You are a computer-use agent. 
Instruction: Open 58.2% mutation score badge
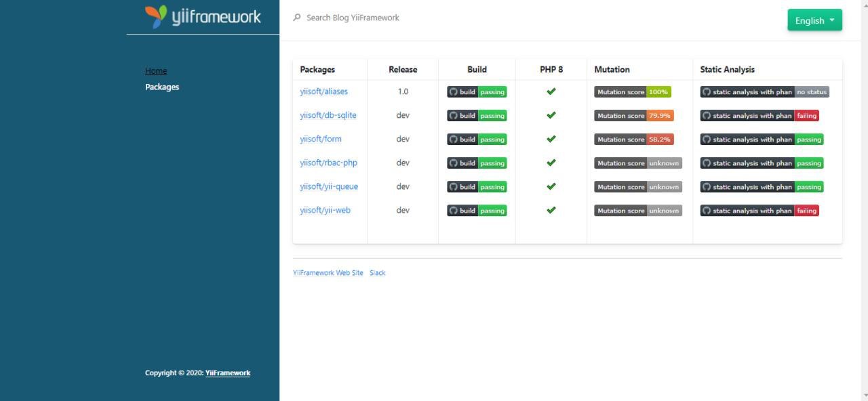634,140
